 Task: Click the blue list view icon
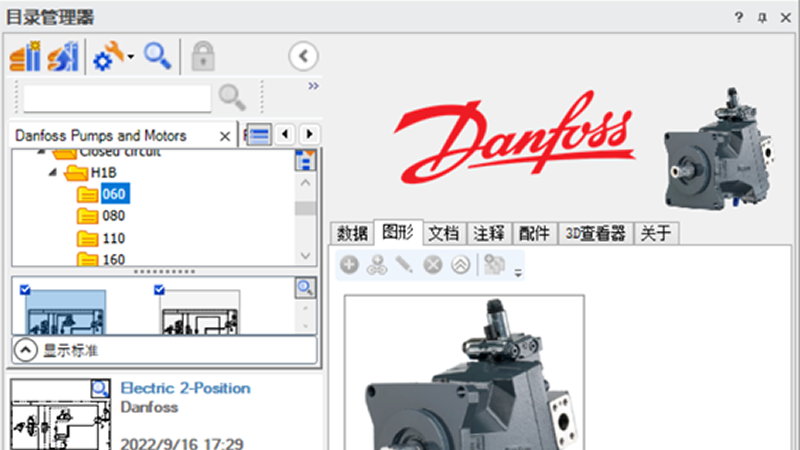[259, 135]
